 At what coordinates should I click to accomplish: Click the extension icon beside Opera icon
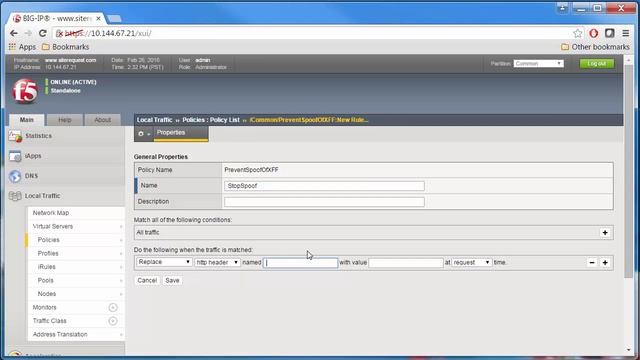pyautogui.click(x=609, y=33)
